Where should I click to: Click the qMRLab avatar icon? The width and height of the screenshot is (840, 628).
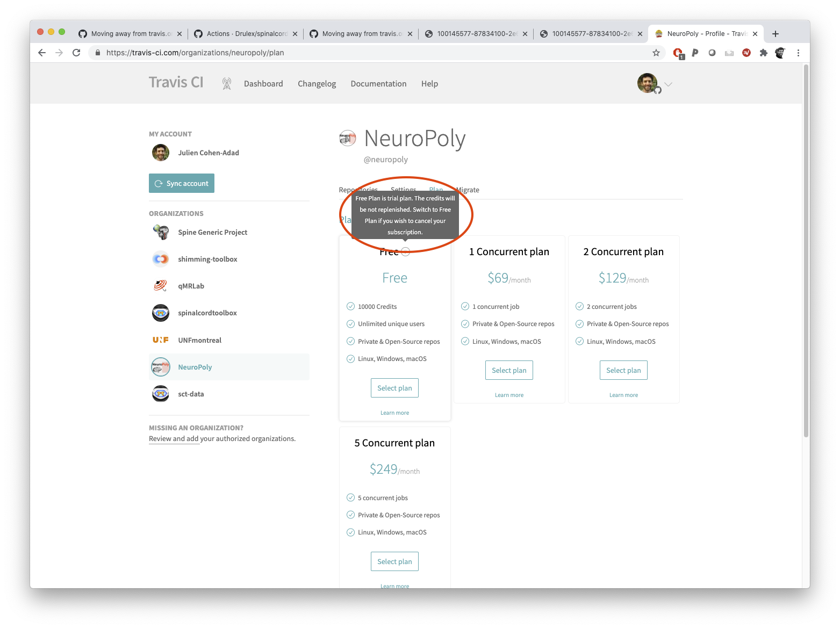[x=161, y=286]
